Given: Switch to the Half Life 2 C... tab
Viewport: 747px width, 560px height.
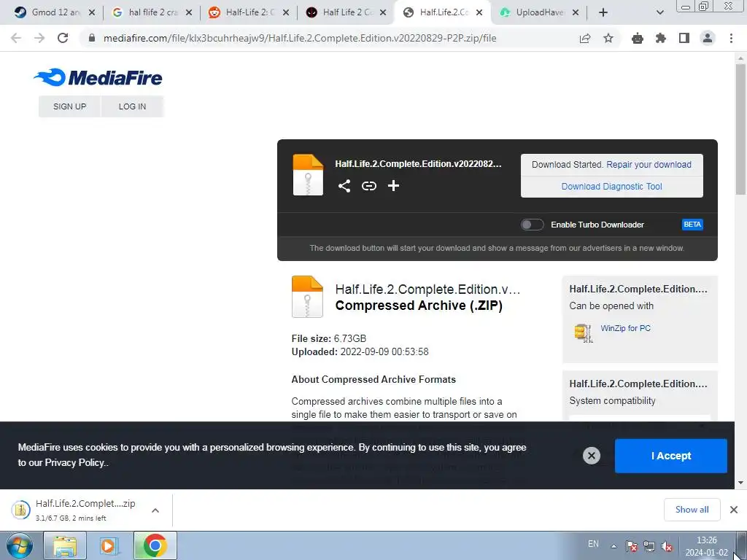Looking at the screenshot, I should (x=347, y=12).
